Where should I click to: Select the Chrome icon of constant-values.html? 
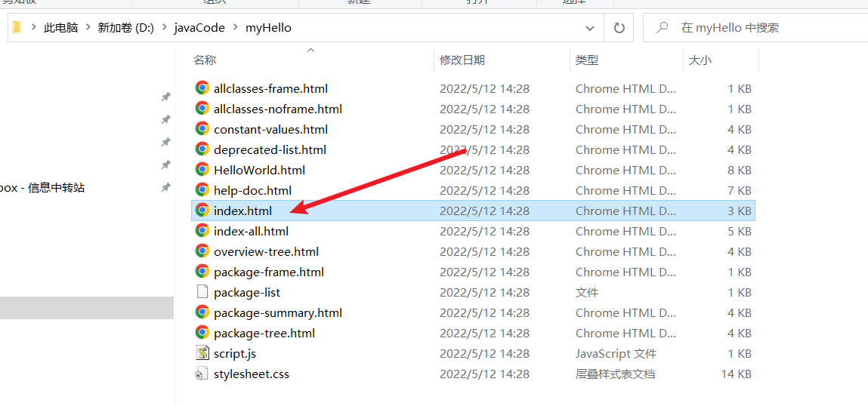(x=202, y=129)
